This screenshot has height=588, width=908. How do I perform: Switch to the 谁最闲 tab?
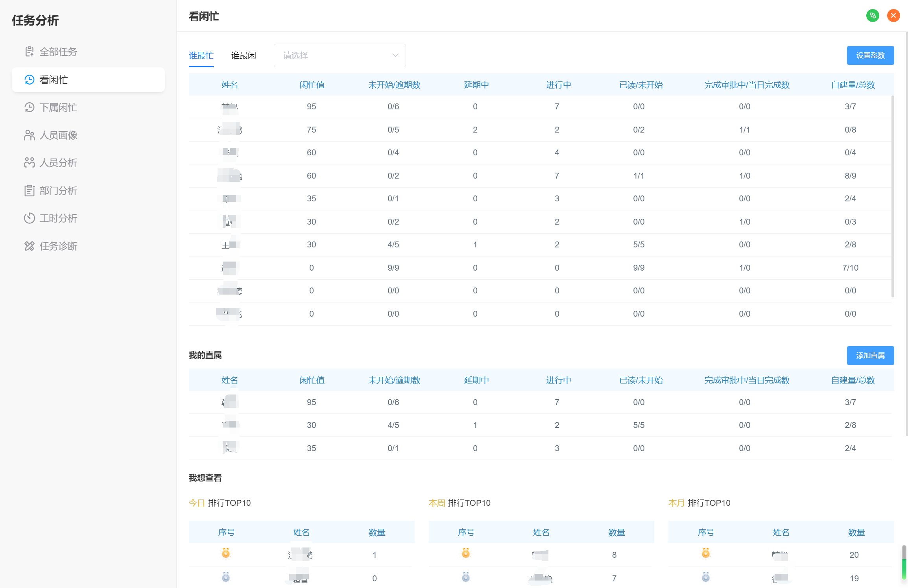click(x=244, y=55)
